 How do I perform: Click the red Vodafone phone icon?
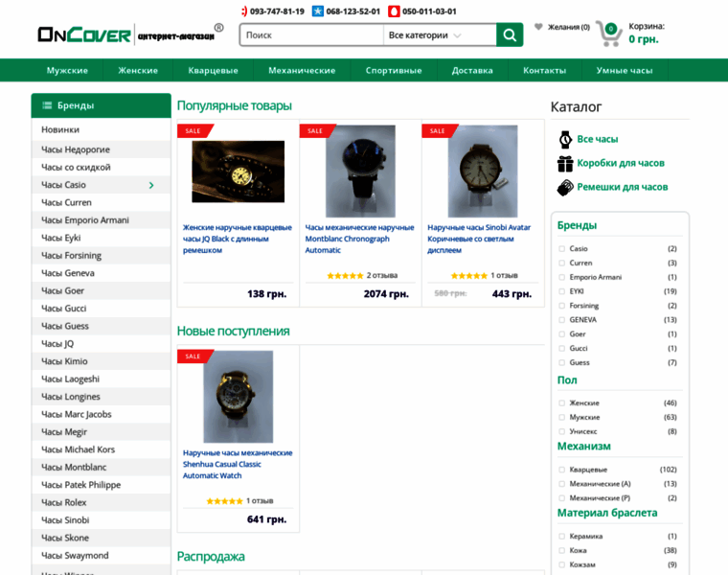click(394, 11)
